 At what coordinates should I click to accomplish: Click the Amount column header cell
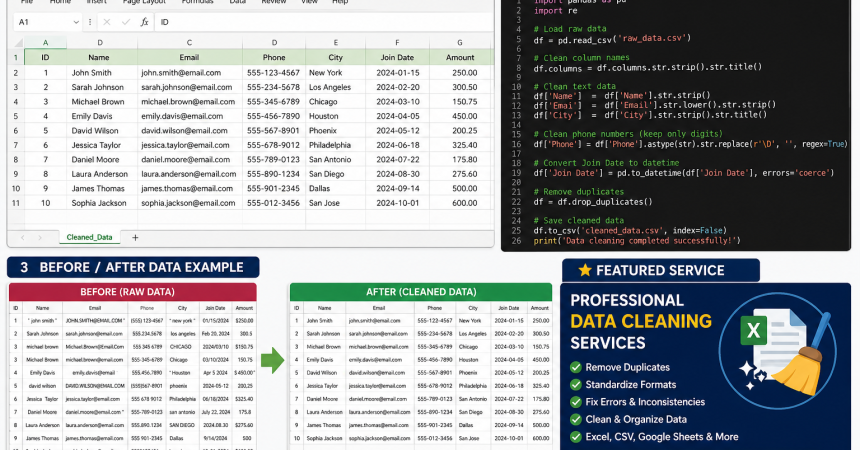pyautogui.click(x=459, y=57)
